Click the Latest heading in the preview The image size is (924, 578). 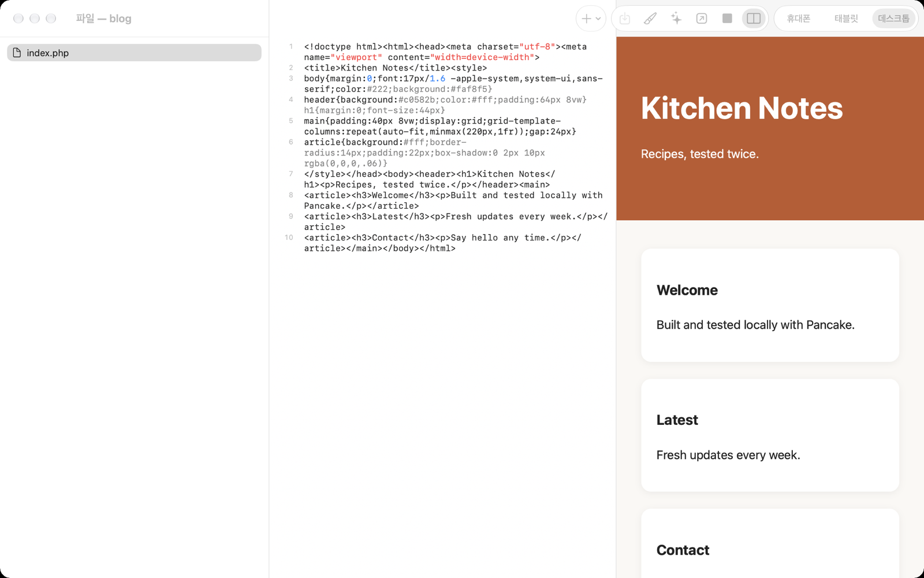pyautogui.click(x=677, y=420)
